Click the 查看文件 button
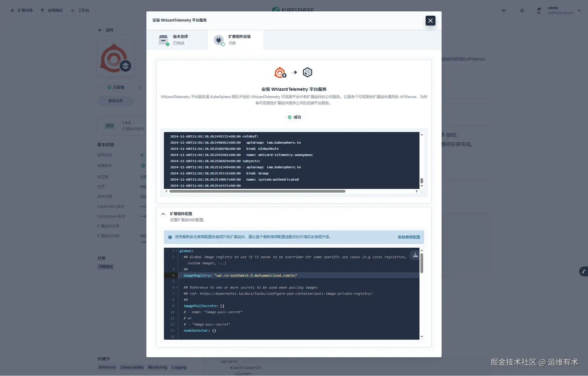This screenshot has height=376, width=588. (x=116, y=101)
